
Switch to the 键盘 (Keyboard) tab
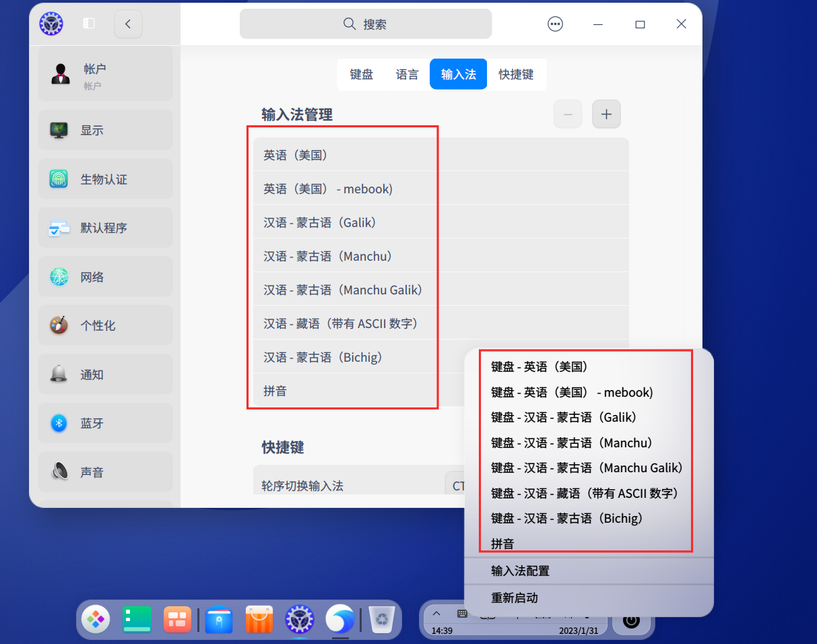pos(361,74)
